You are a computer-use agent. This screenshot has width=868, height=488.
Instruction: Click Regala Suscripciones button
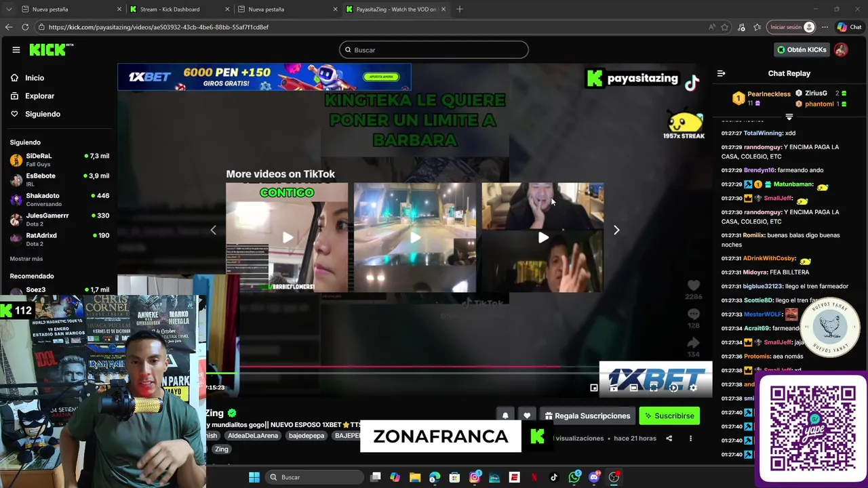pyautogui.click(x=587, y=415)
